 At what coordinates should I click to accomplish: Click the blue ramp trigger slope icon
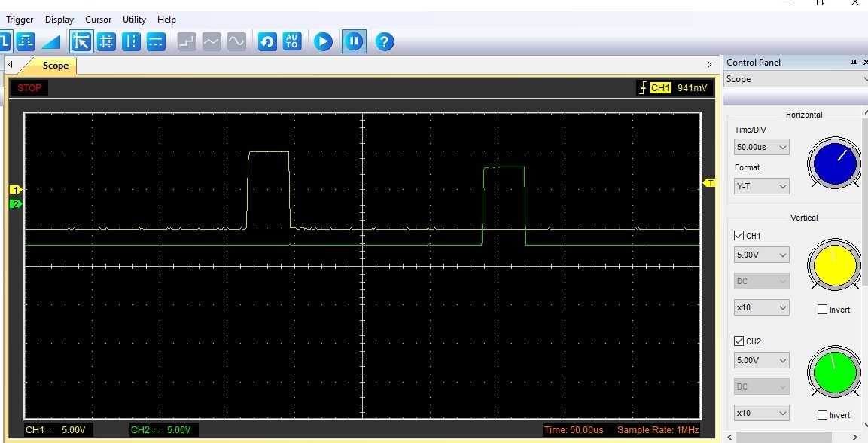click(50, 41)
